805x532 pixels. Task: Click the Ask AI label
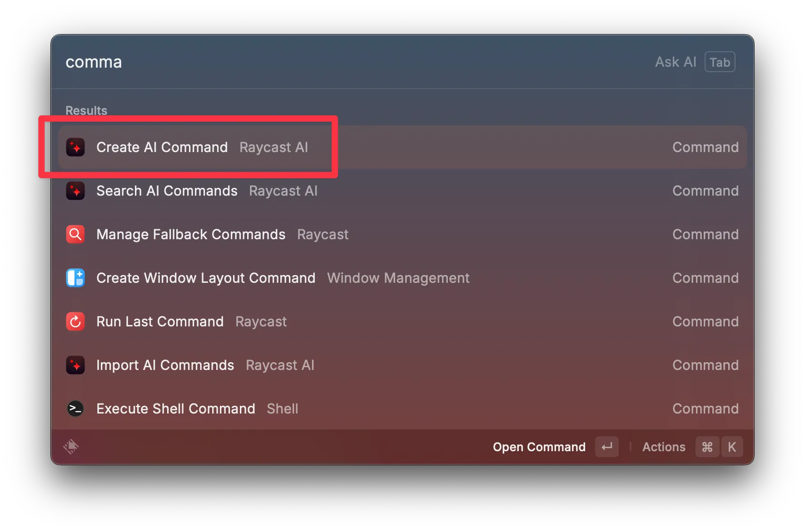click(x=676, y=62)
